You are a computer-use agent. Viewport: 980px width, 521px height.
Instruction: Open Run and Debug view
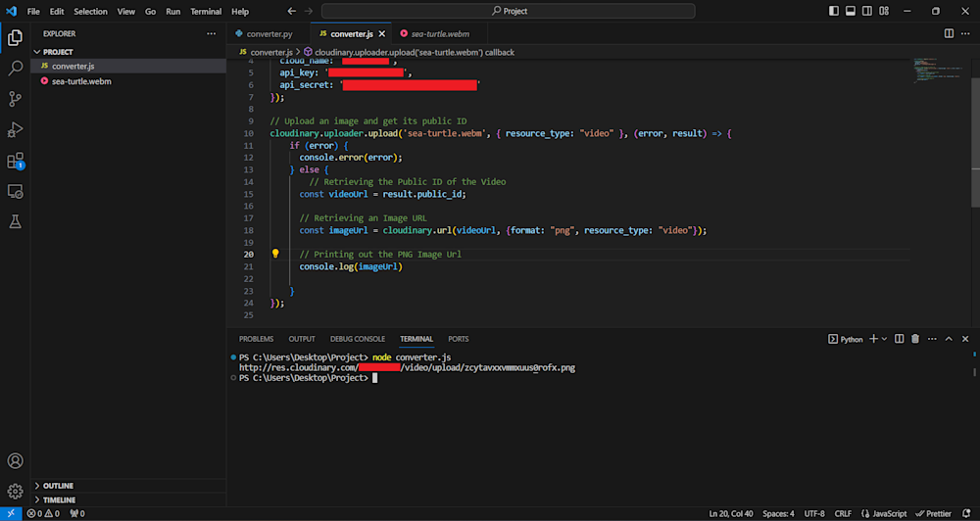tap(15, 129)
